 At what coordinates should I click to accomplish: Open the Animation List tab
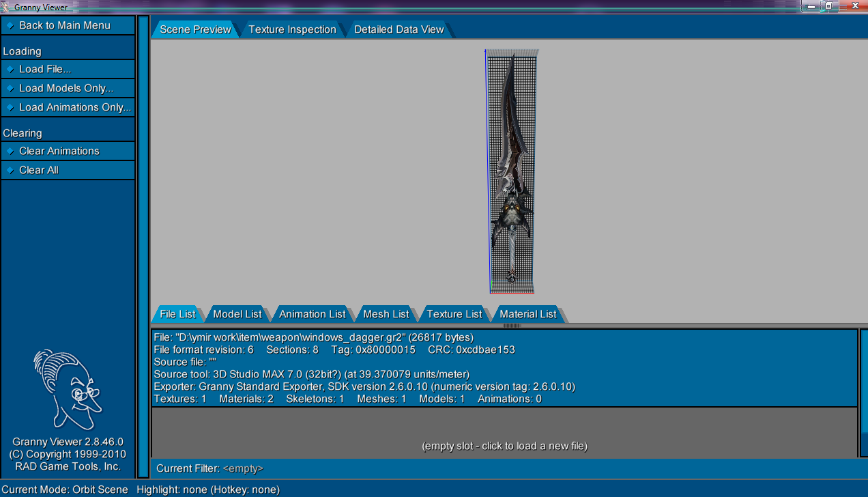point(312,314)
